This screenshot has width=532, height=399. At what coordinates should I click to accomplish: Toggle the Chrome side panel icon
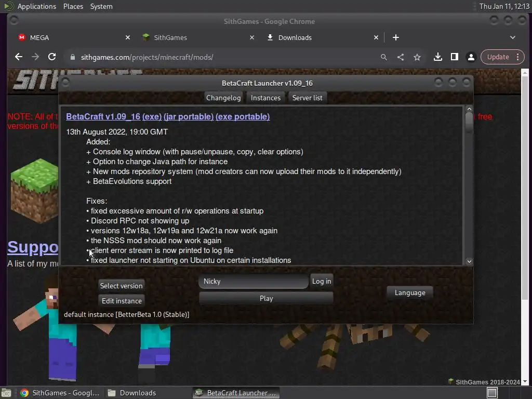tap(454, 57)
